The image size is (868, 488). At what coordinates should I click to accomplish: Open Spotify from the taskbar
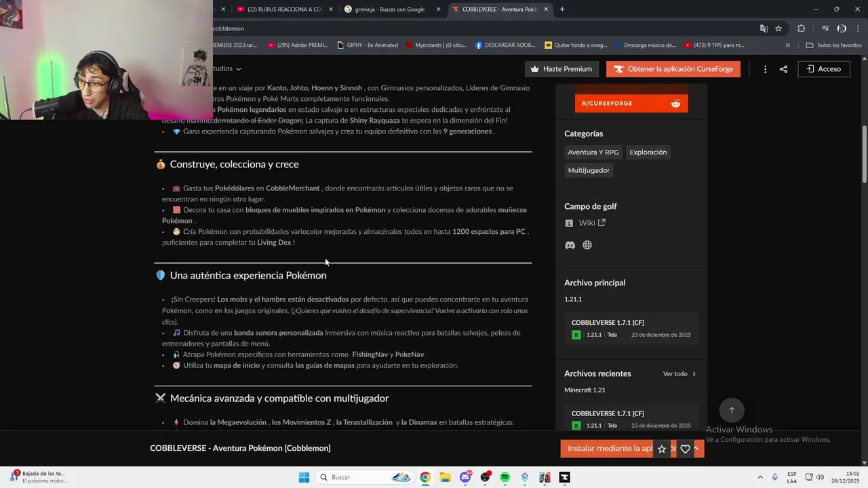(x=505, y=477)
